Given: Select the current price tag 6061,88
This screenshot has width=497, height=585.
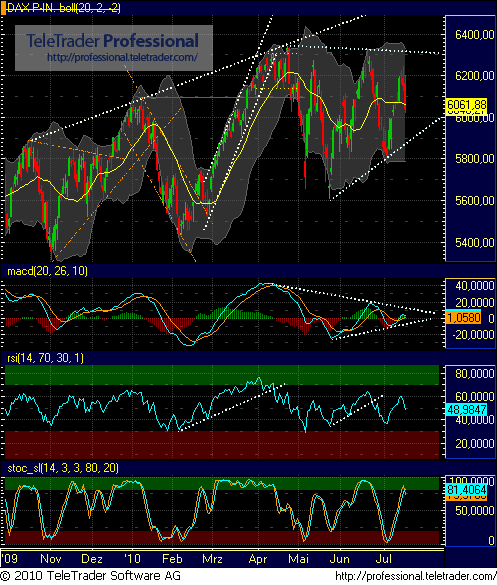Looking at the screenshot, I should coord(467,105).
